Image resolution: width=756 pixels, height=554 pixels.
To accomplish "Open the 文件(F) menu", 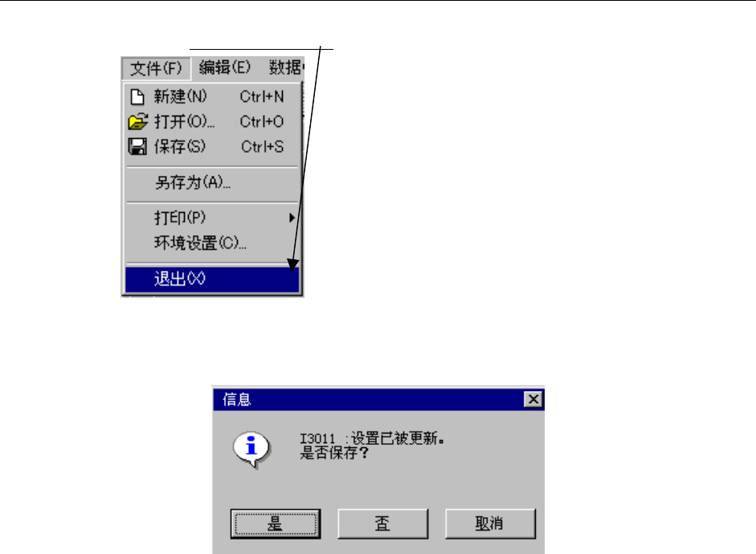I will 156,68.
